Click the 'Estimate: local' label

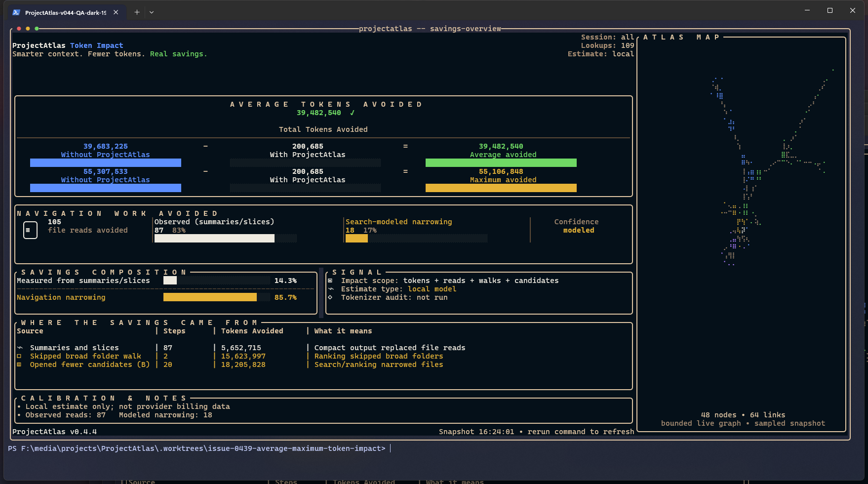601,54
